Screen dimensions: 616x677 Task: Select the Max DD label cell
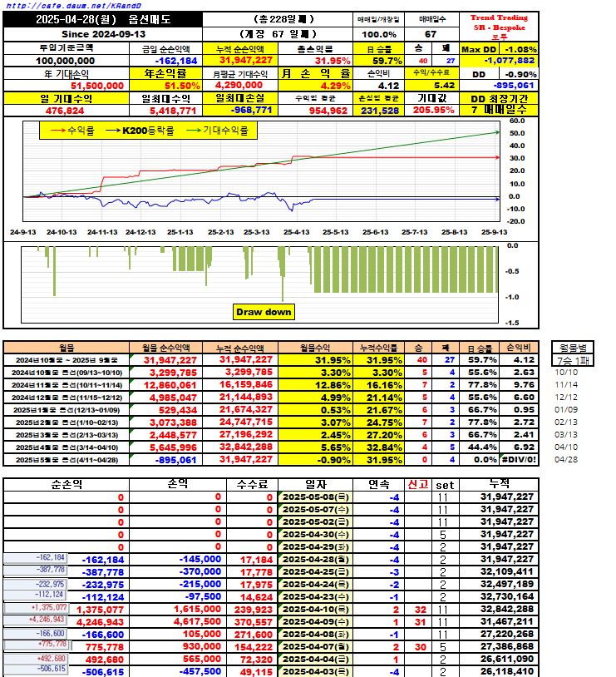pos(479,49)
